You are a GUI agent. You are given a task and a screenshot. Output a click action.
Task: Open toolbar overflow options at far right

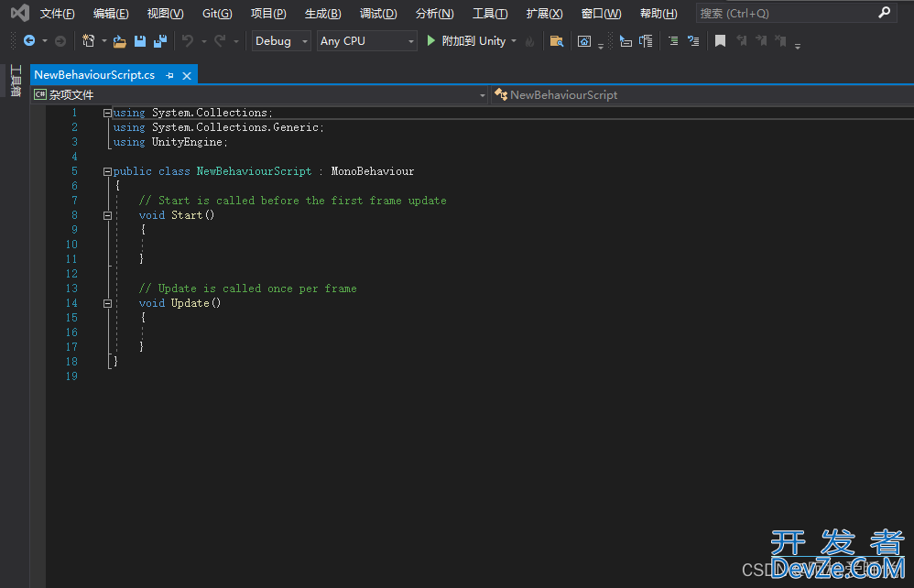[798, 46]
